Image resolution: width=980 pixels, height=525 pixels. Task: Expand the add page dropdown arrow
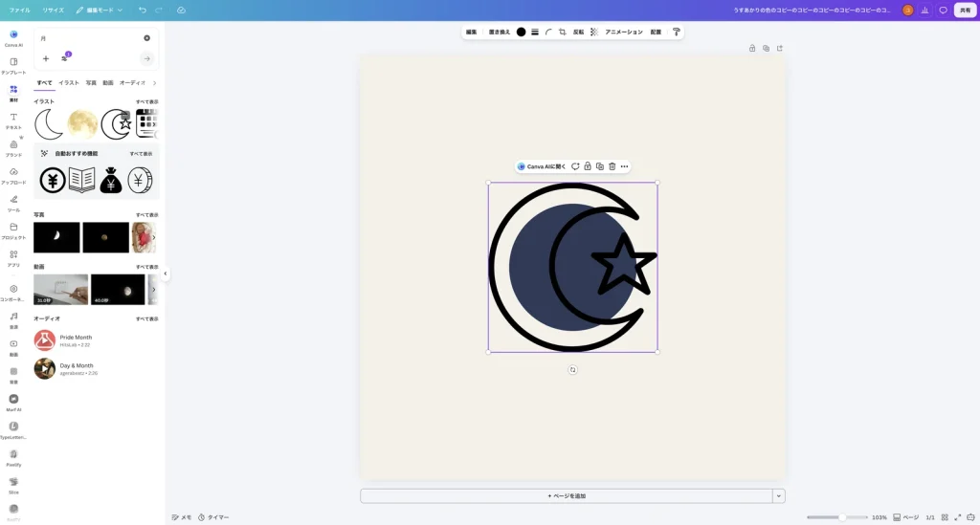pos(779,495)
